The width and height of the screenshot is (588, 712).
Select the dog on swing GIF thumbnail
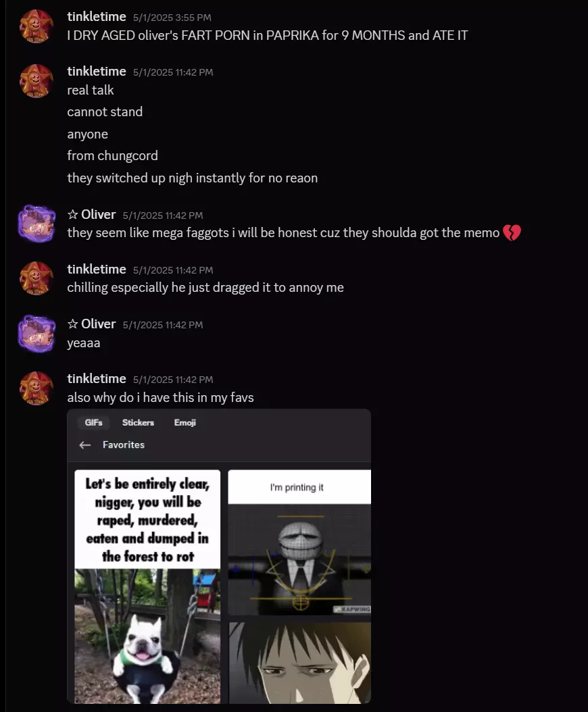click(148, 586)
